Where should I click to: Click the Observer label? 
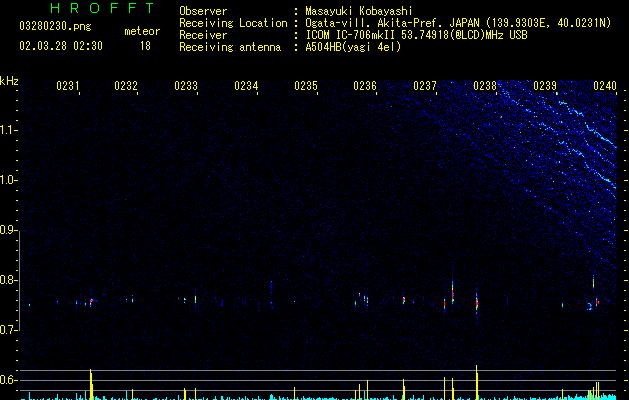click(x=203, y=11)
